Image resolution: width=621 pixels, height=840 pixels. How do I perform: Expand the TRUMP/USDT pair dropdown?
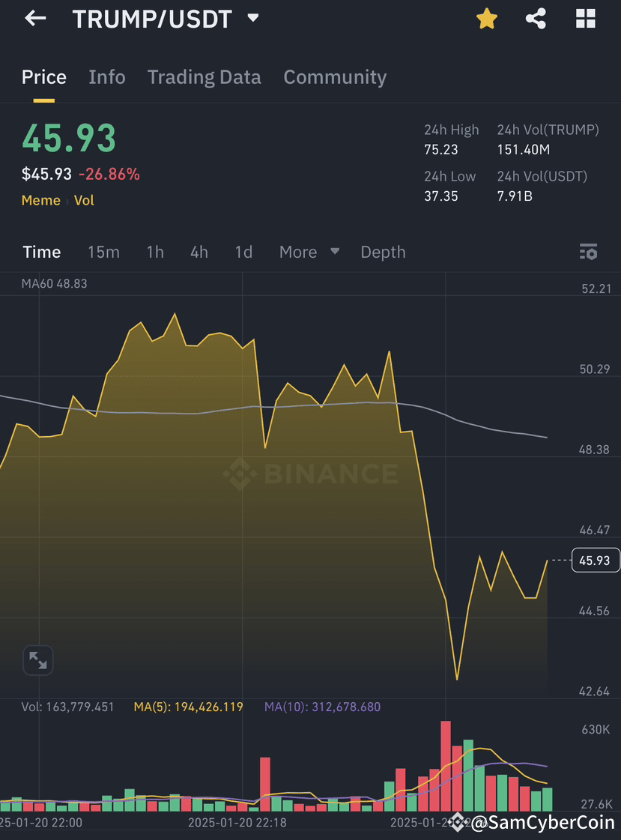point(253,18)
